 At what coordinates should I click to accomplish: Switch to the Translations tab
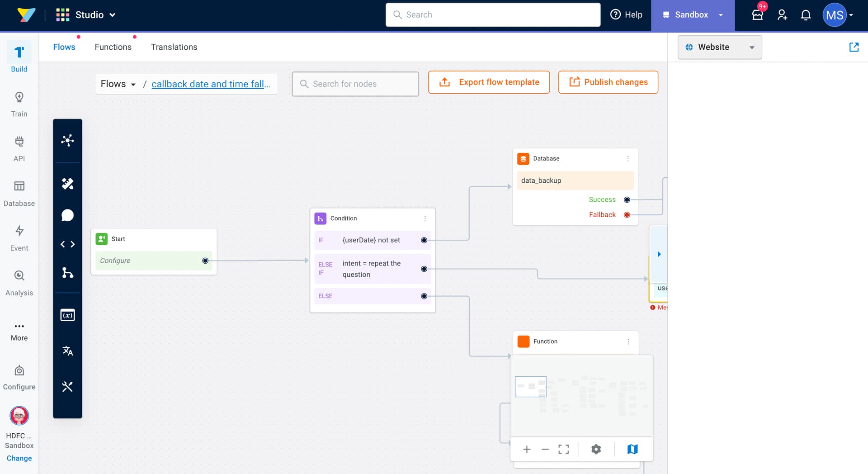(174, 47)
